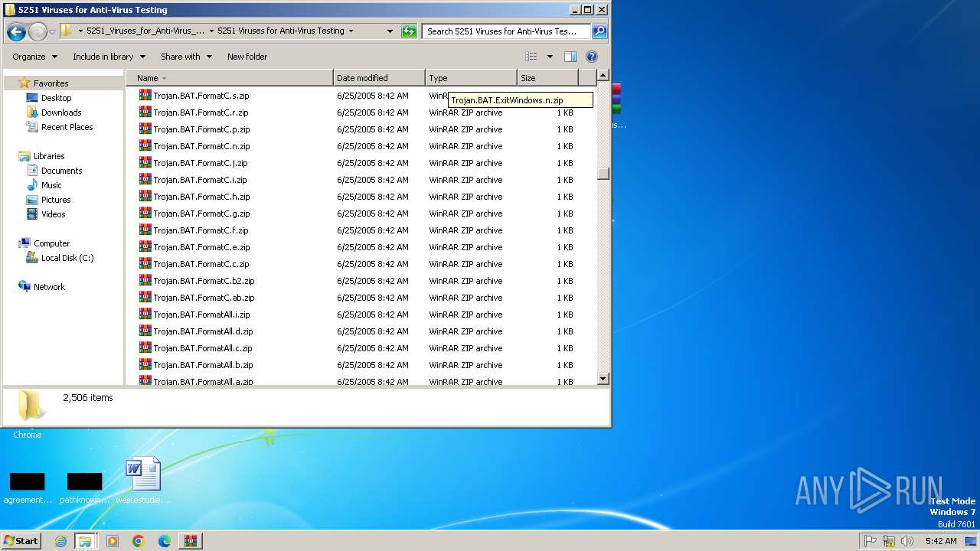Select the Trojan.BAT.FormatC.j.zip archive icon
The height and width of the screenshot is (551, 980).
point(145,162)
